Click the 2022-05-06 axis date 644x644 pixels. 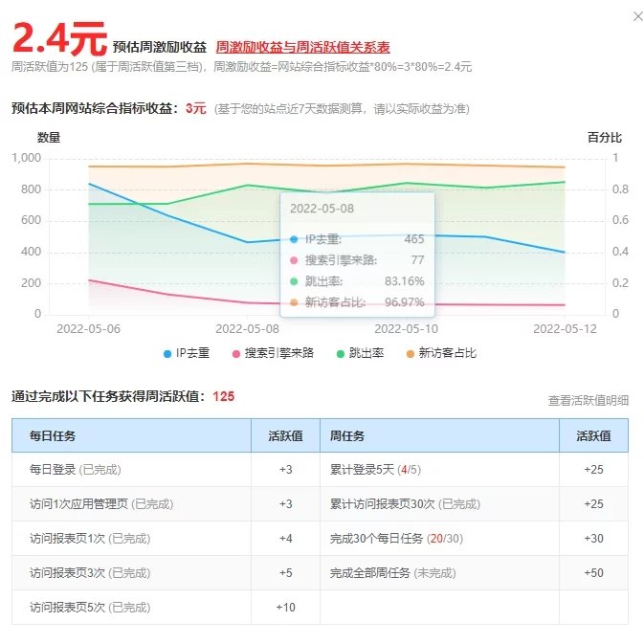tap(88, 329)
